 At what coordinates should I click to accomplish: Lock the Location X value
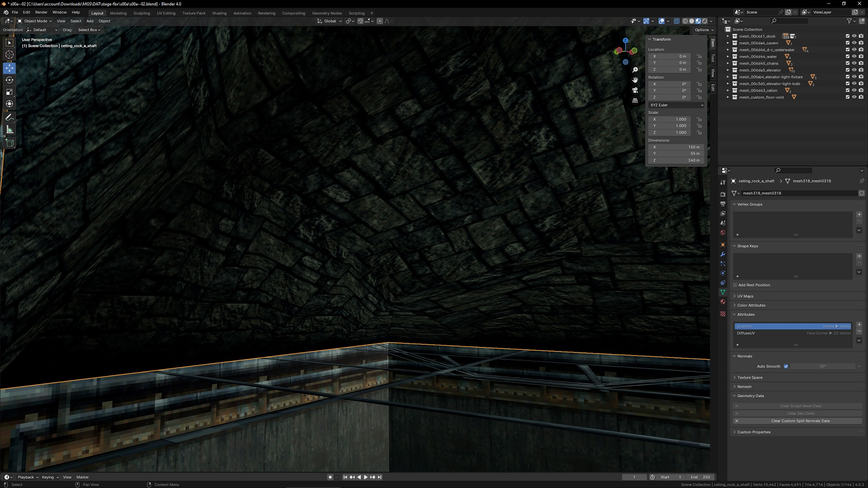pos(699,56)
